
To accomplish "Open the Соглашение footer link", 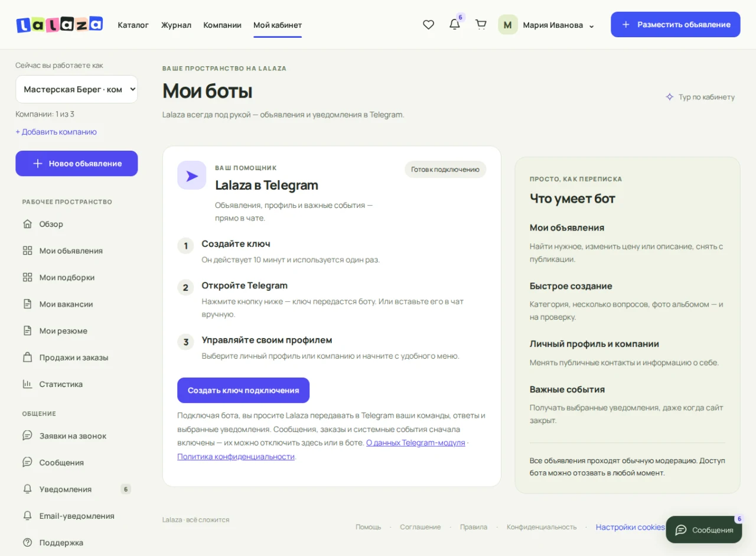I will [x=421, y=527].
